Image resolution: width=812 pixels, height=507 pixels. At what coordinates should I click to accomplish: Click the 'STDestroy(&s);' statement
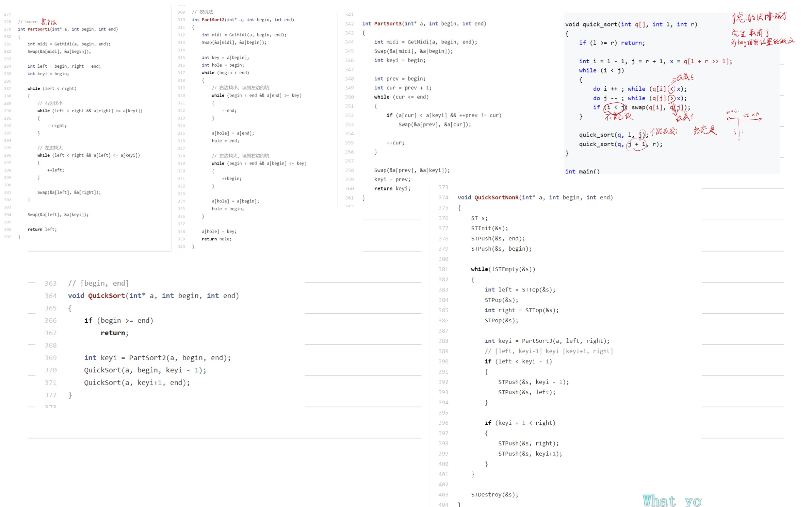[x=494, y=495]
